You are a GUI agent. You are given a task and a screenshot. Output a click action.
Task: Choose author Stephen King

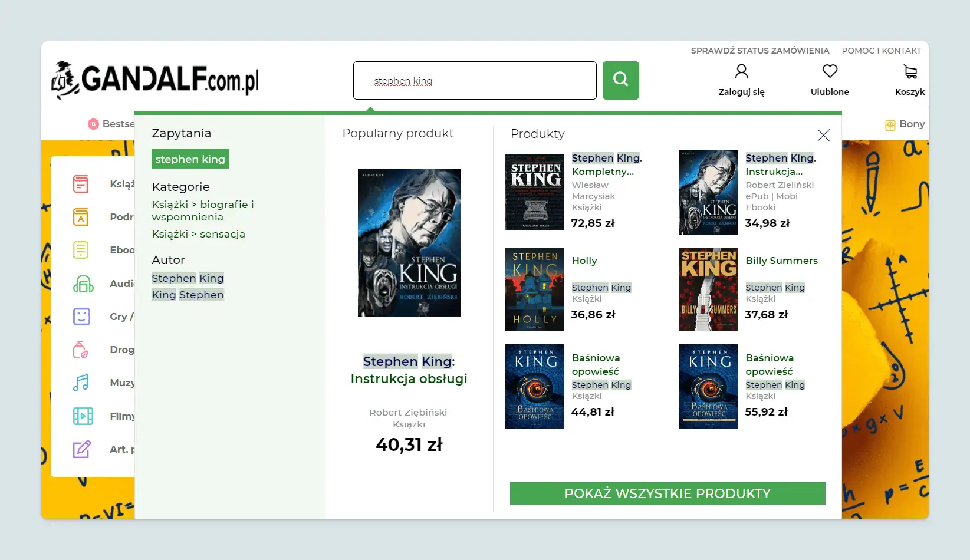pos(188,278)
